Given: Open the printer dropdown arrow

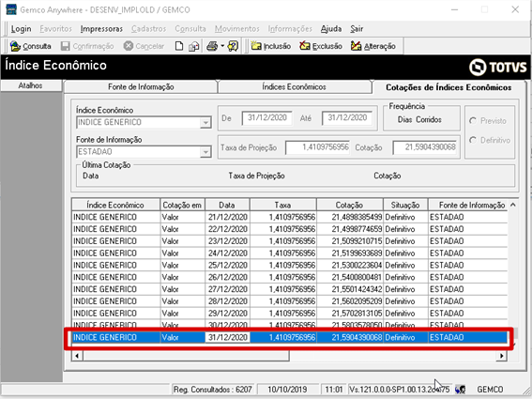Looking at the screenshot, I should (222, 46).
